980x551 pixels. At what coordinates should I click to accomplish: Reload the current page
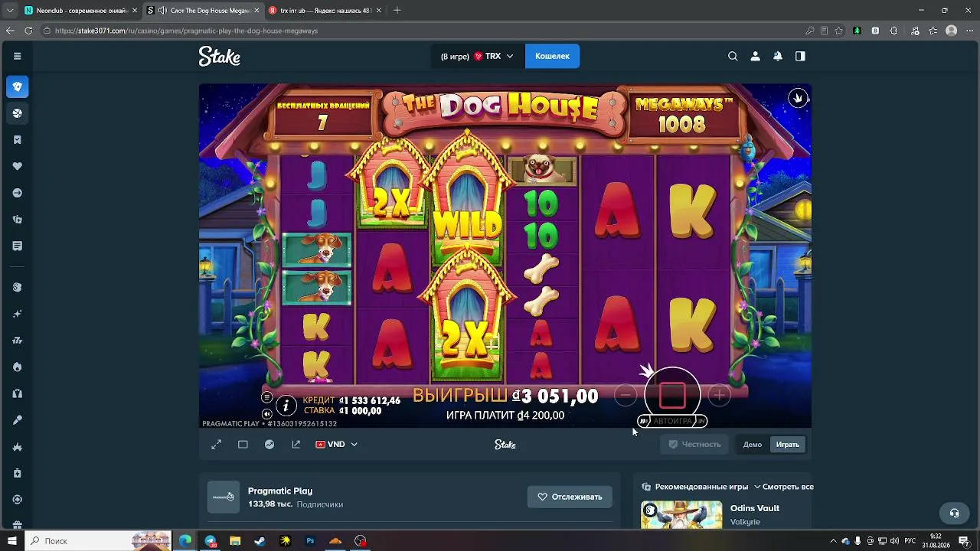point(28,31)
